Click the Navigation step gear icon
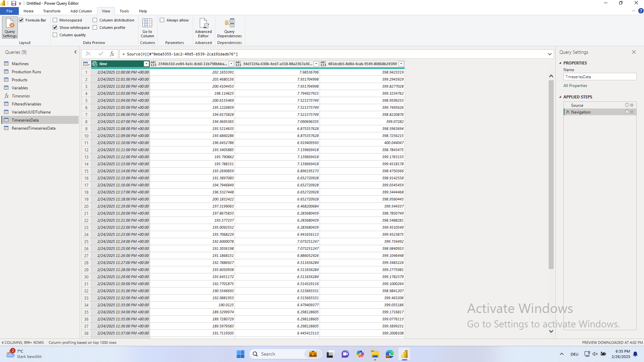This screenshot has height=362, width=644. [632, 112]
